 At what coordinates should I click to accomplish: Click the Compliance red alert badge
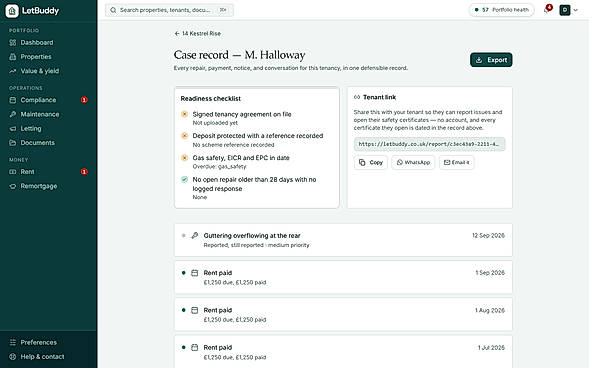pos(84,100)
